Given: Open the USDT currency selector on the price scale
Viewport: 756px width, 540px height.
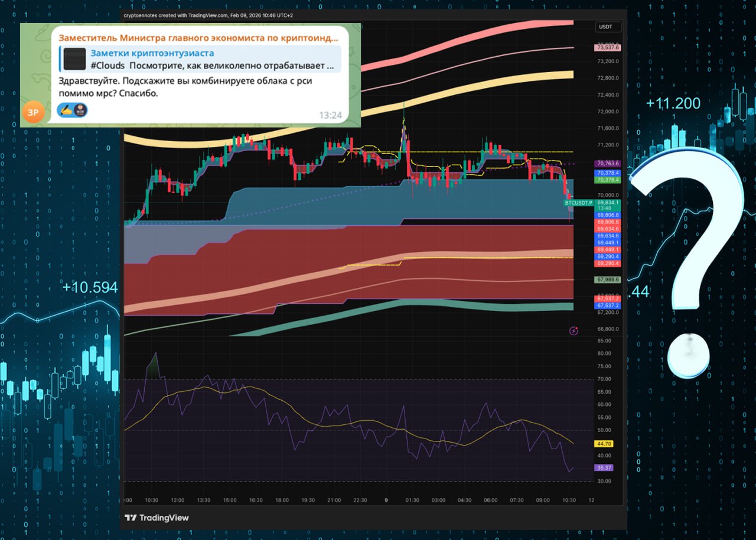Looking at the screenshot, I should [605, 27].
